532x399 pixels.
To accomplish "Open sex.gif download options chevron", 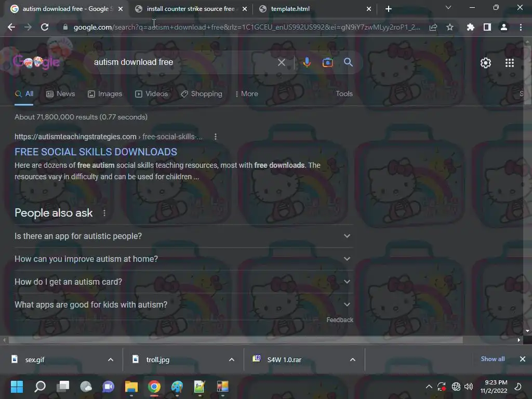I will pos(111,360).
